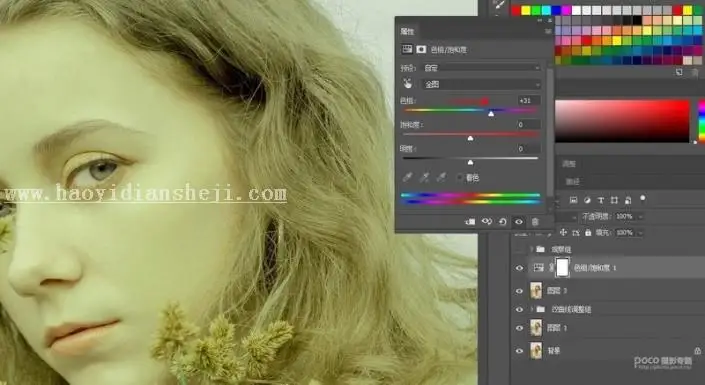Filter layers by adjustment layers
The width and height of the screenshot is (705, 385).
tap(587, 200)
